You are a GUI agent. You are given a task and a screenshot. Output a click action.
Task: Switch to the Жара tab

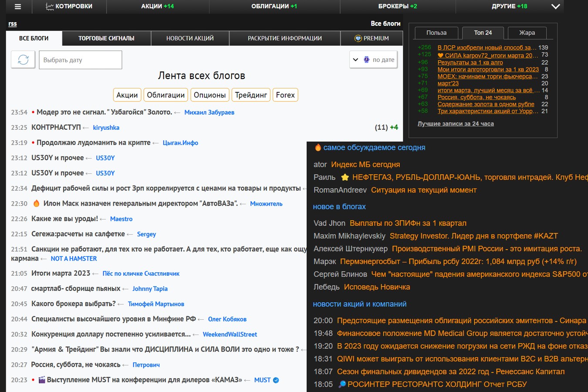pos(527,33)
